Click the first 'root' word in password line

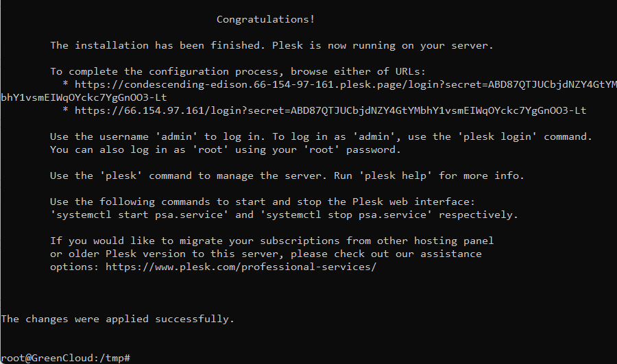pyautogui.click(x=210, y=149)
